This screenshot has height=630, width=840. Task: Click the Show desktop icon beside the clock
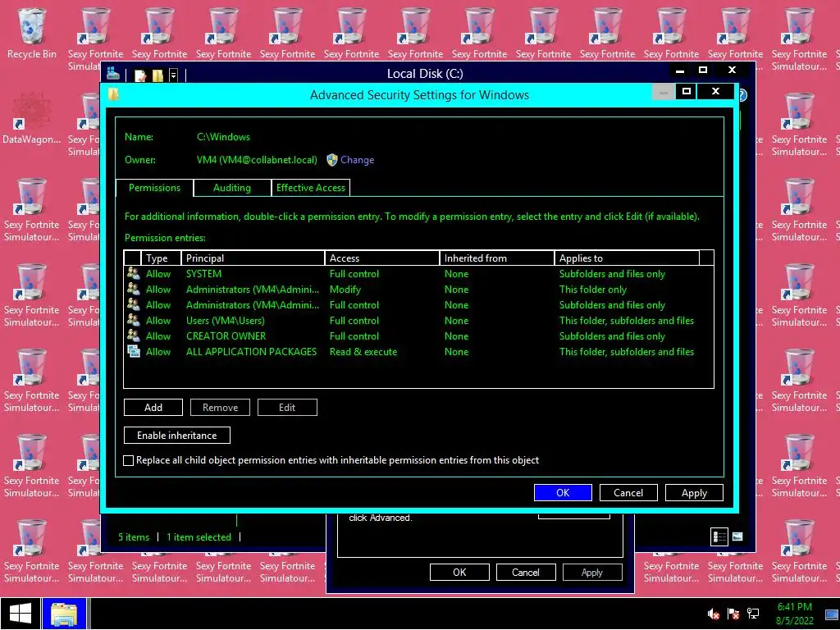tap(832, 614)
